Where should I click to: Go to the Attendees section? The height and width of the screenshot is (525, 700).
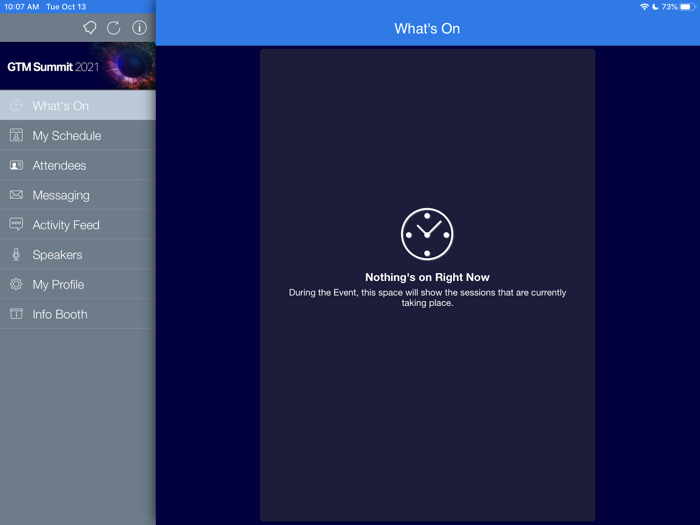click(x=78, y=165)
